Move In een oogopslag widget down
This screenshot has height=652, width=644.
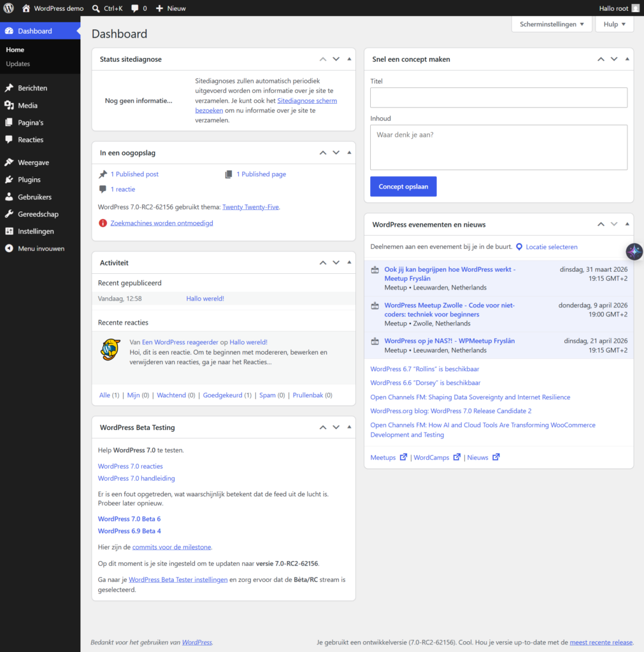[x=336, y=153]
